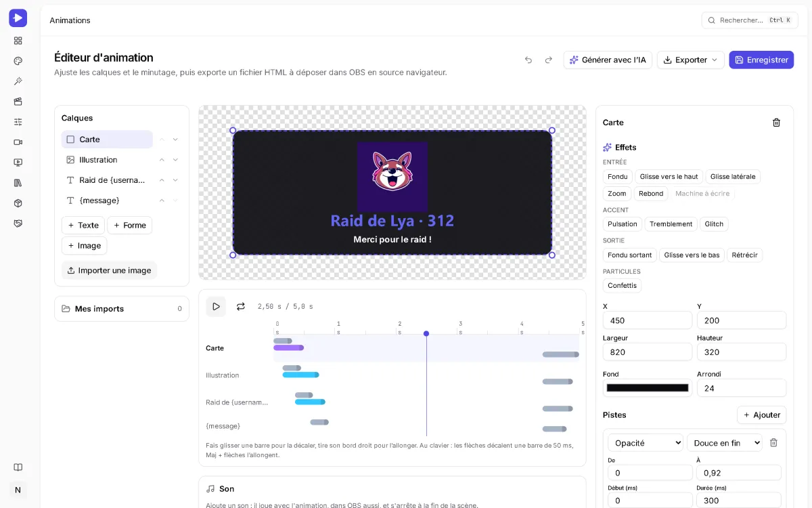
Task: Toggle the Glisse latérale effect
Action: click(733, 177)
